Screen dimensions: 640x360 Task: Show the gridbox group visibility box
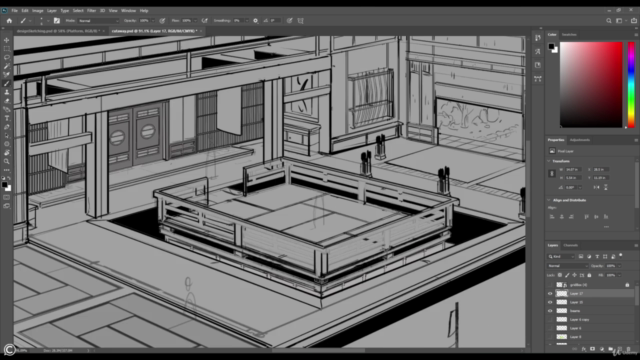click(x=550, y=284)
